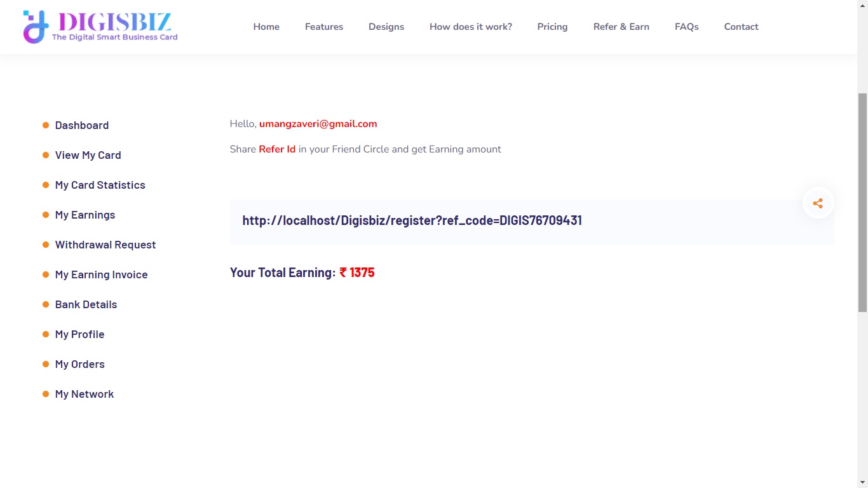Select Withdrawal Request in sidebar
868x488 pixels.
coord(105,245)
